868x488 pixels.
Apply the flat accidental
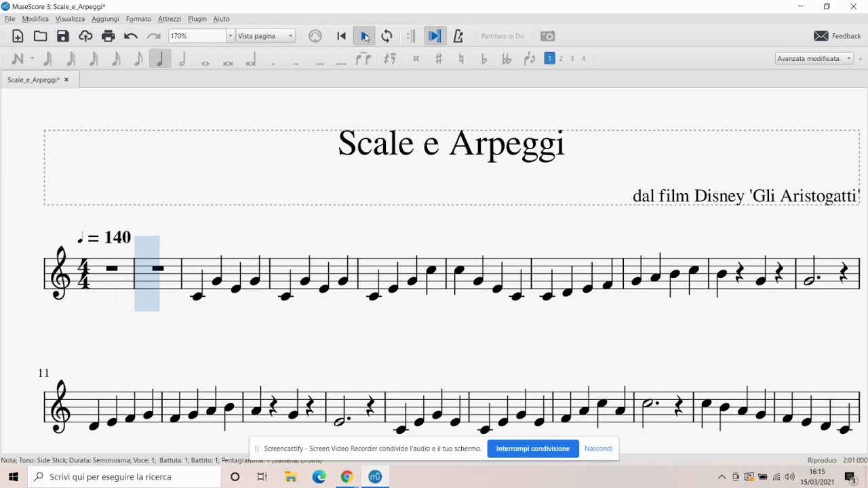pos(484,59)
